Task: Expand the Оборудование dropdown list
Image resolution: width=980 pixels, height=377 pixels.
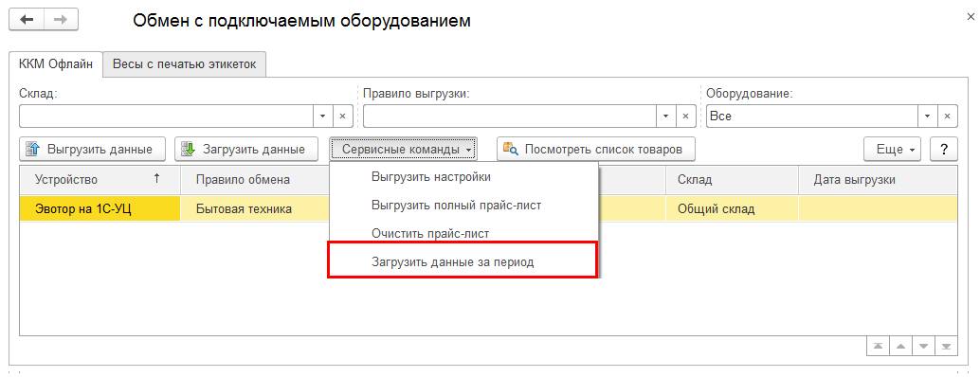Action: coord(927,117)
